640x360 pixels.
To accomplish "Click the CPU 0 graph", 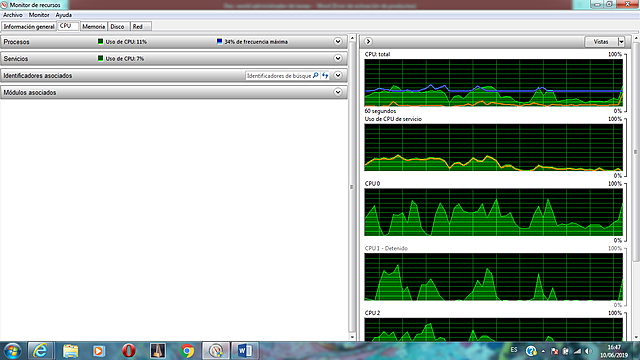I will click(493, 212).
